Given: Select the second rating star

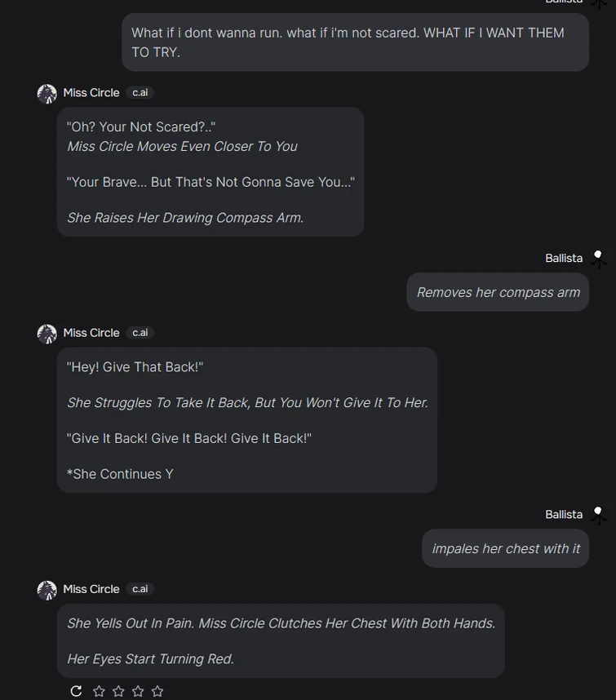Looking at the screenshot, I should 117,690.
